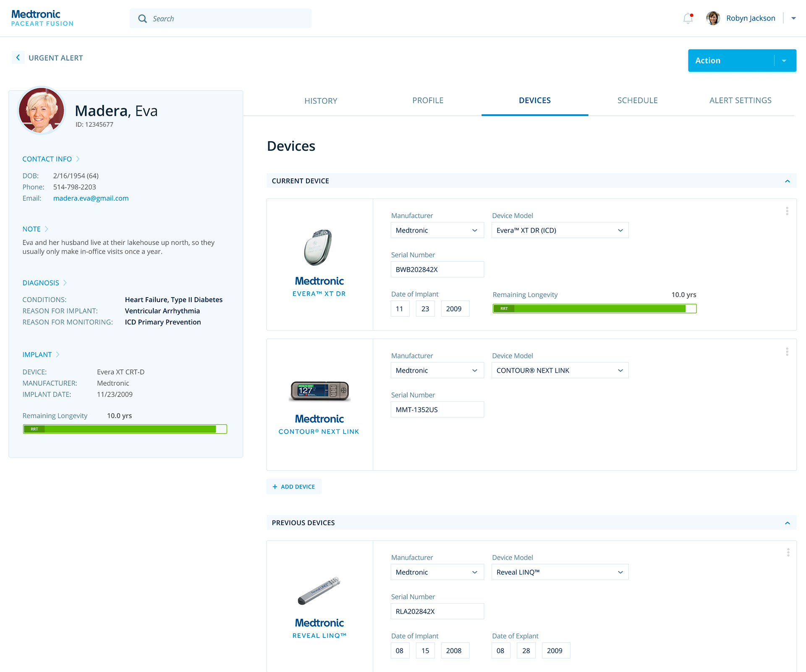This screenshot has width=806, height=672.
Task: Open Manufacturer dropdown for Reveal LINQ device
Action: pyautogui.click(x=437, y=572)
